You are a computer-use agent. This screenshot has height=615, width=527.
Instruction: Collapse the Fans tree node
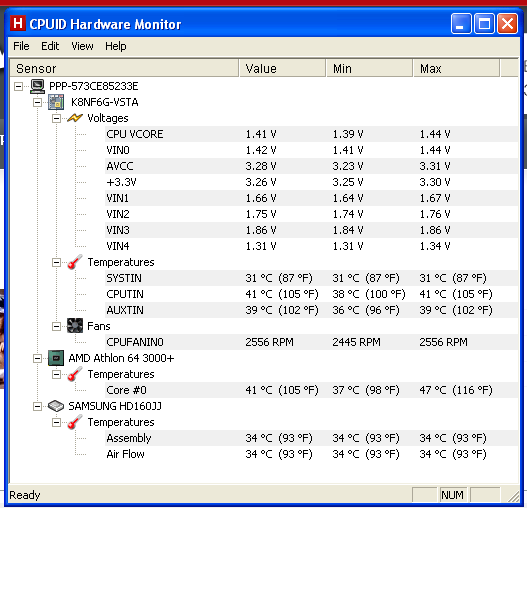[56, 326]
